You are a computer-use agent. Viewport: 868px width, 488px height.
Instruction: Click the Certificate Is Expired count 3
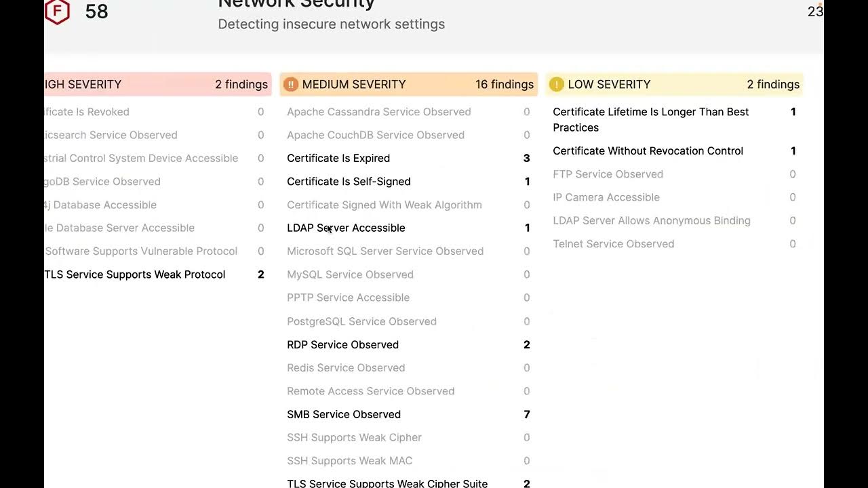527,158
